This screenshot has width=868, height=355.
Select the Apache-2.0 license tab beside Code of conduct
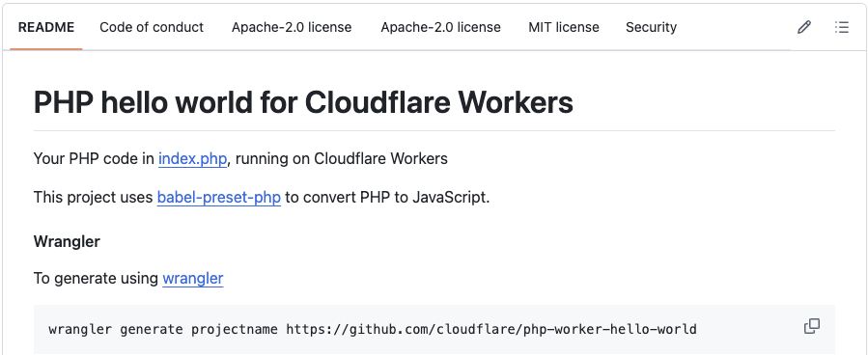(x=292, y=27)
